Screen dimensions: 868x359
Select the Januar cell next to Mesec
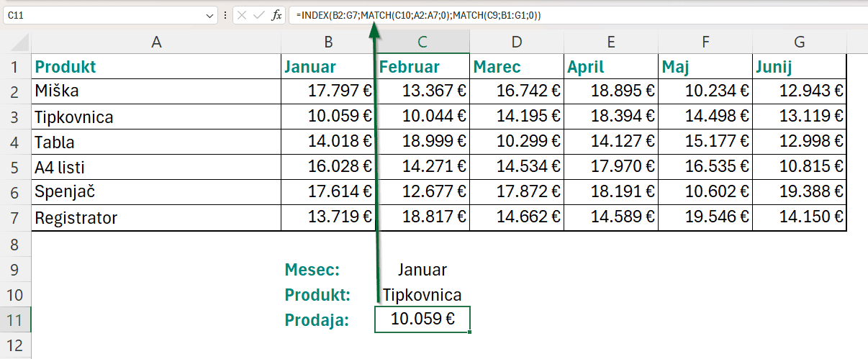coord(422,270)
